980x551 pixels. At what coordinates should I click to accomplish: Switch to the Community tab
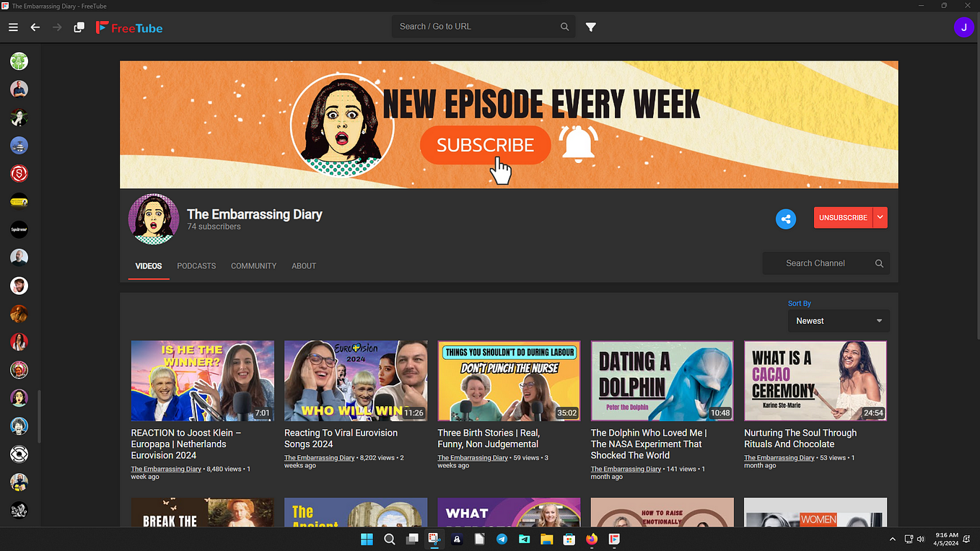tap(253, 266)
